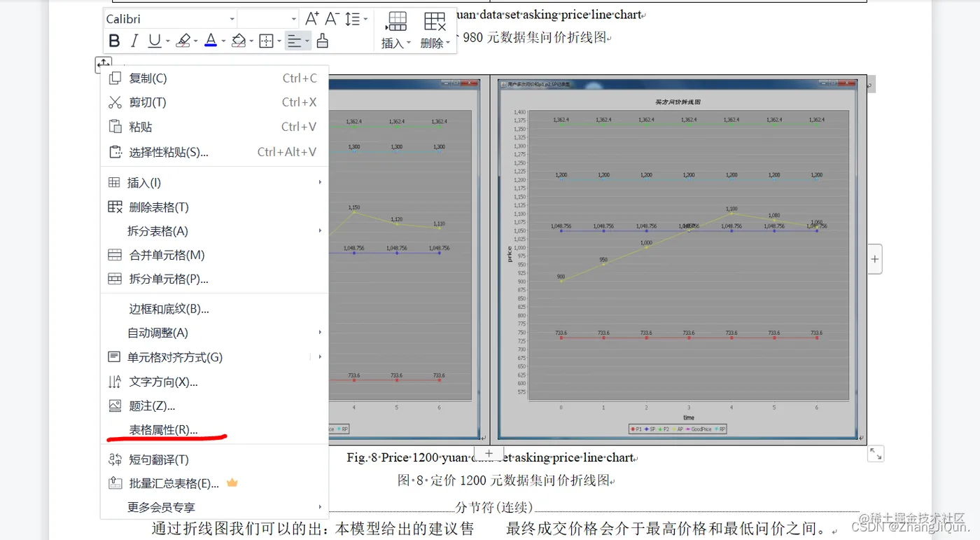Click caption 图 8 定价 1200 元数据集问价折线图
980x540 pixels.
coord(503,481)
